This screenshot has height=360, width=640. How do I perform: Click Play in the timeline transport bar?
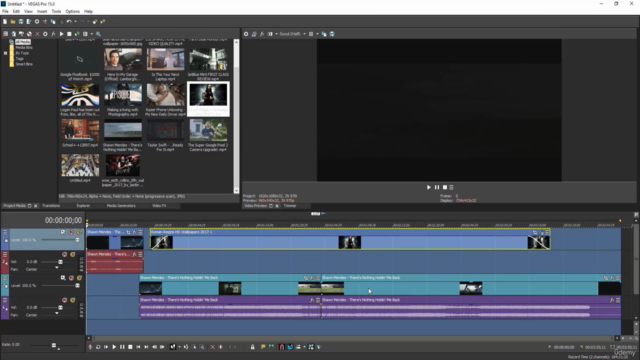coord(114,347)
